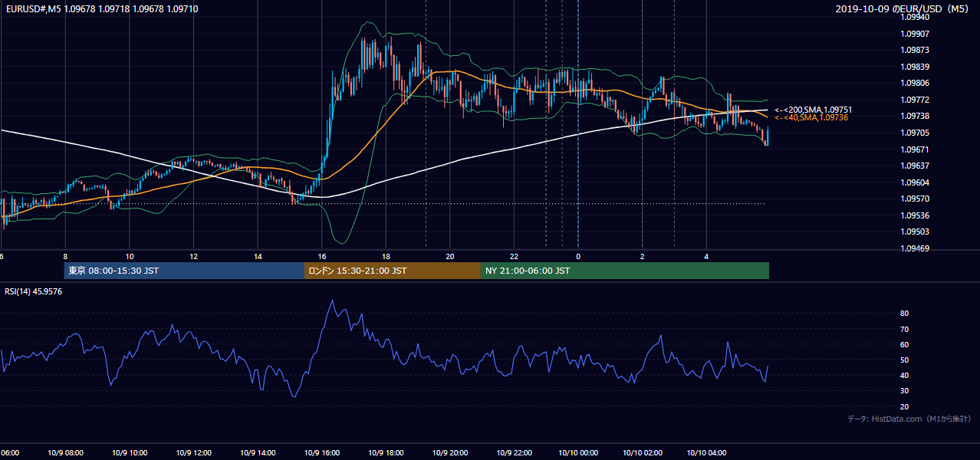
Task: Click RSI scale value 70
Action: point(905,329)
